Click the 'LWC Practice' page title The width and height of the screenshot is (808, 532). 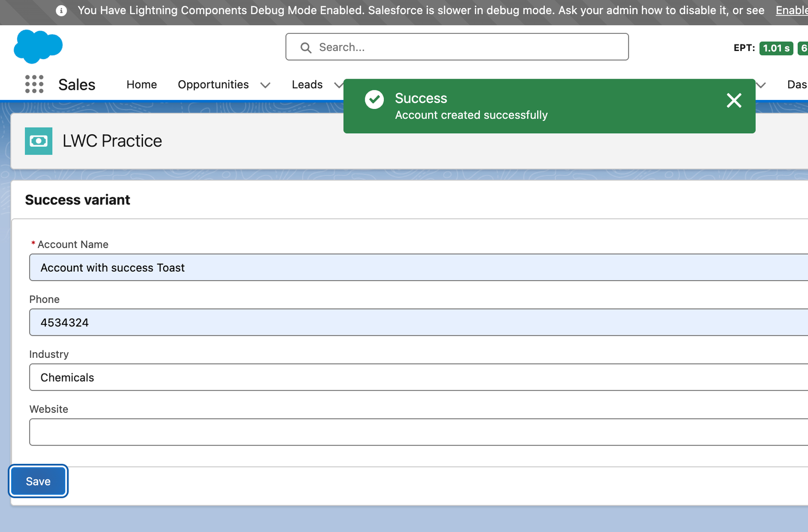pos(112,141)
